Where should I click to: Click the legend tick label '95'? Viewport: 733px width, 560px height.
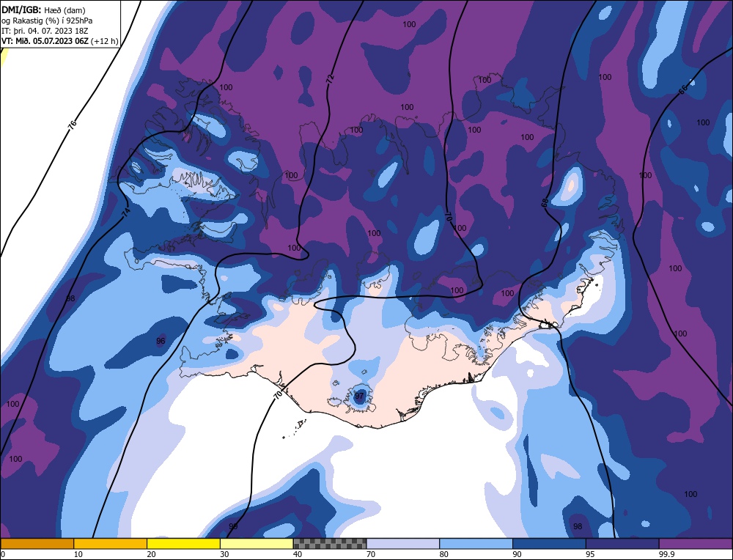click(590, 554)
